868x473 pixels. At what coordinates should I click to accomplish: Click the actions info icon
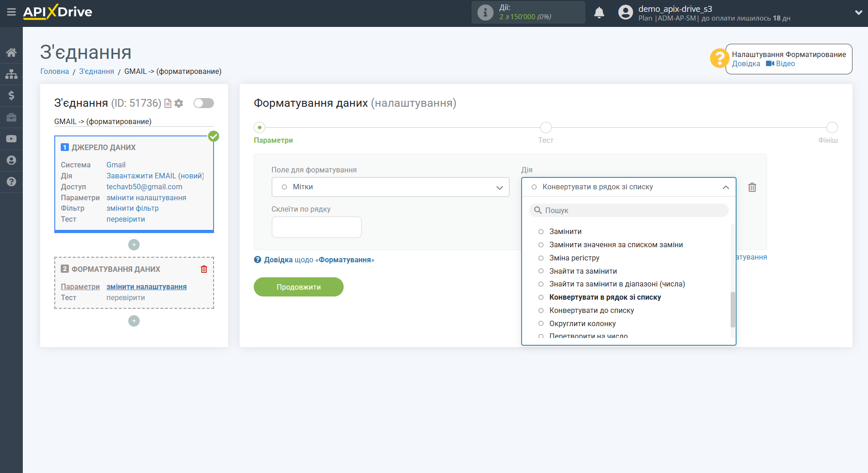tap(485, 12)
